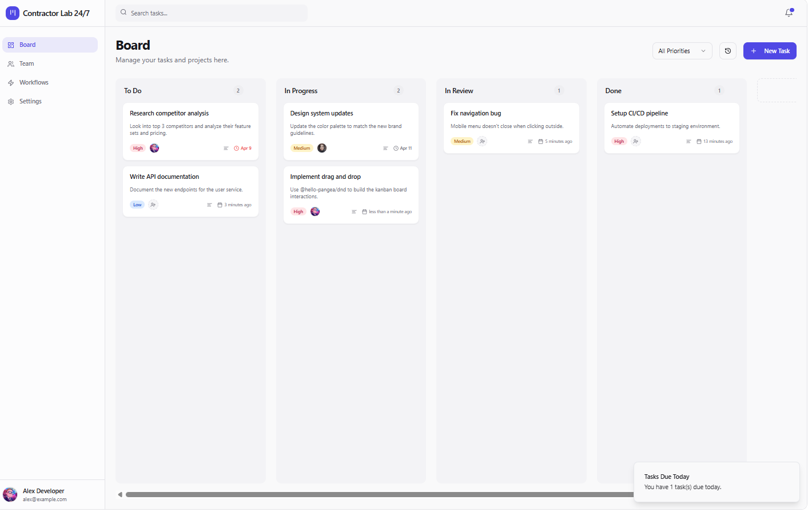812x512 pixels.
Task: Click the description icon on Write API documentation
Action: pos(209,205)
